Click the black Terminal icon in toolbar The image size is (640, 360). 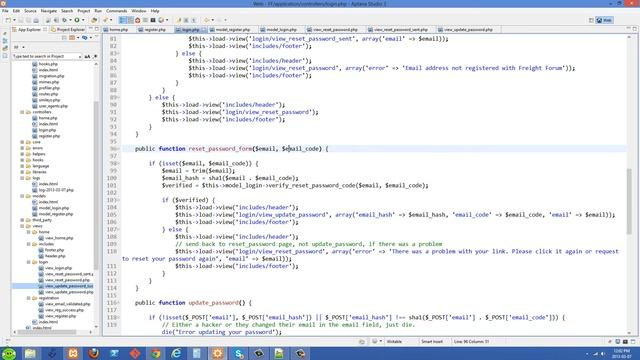[153, 20]
